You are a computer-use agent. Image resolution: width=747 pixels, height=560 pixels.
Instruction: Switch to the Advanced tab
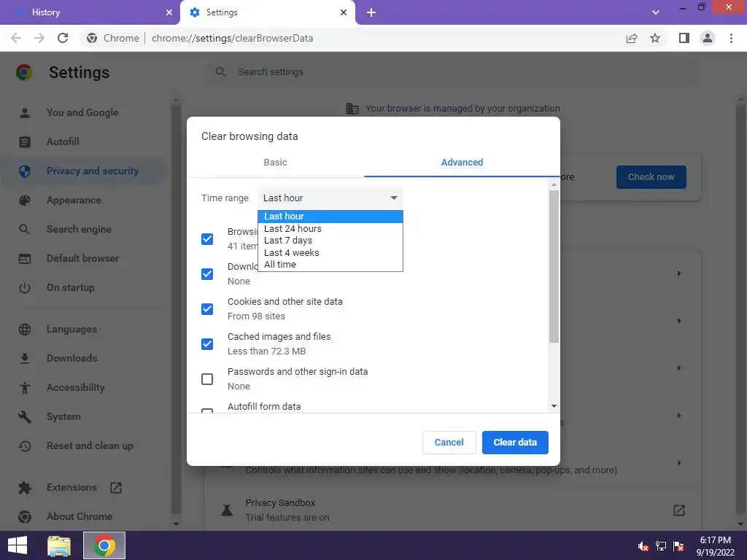[x=462, y=163]
